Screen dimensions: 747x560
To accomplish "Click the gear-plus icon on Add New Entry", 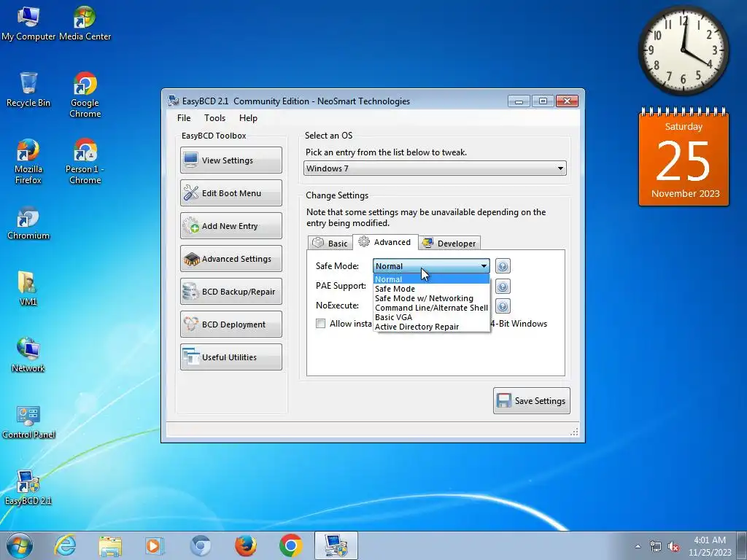I will coord(191,226).
